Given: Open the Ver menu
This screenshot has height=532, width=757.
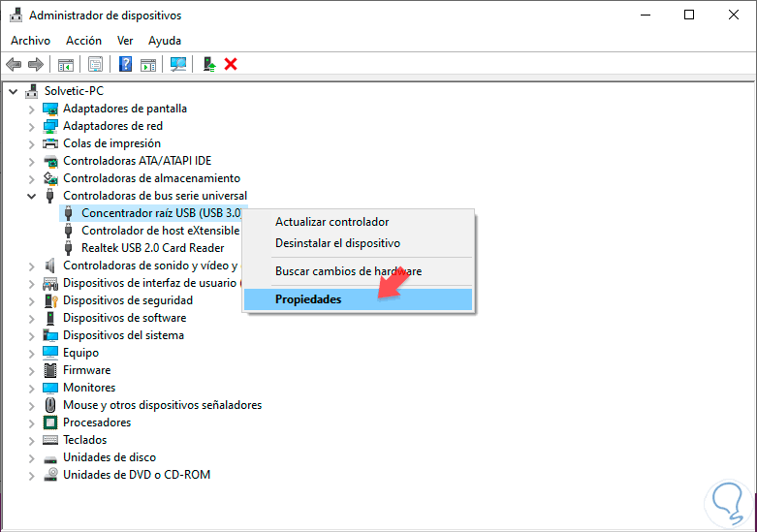Looking at the screenshot, I should click(x=125, y=41).
